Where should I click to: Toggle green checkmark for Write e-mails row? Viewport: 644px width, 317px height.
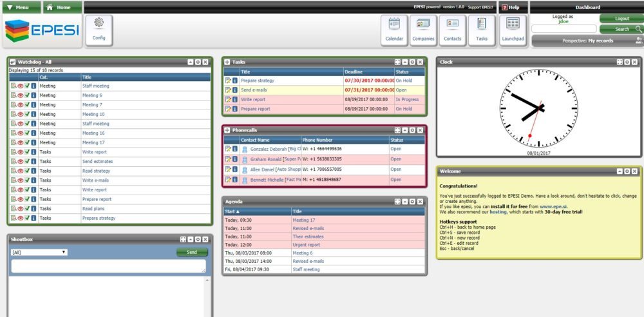tap(27, 180)
